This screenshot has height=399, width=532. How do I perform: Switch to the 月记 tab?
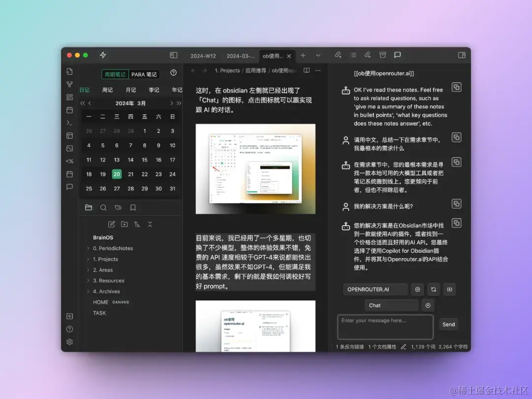(131, 90)
